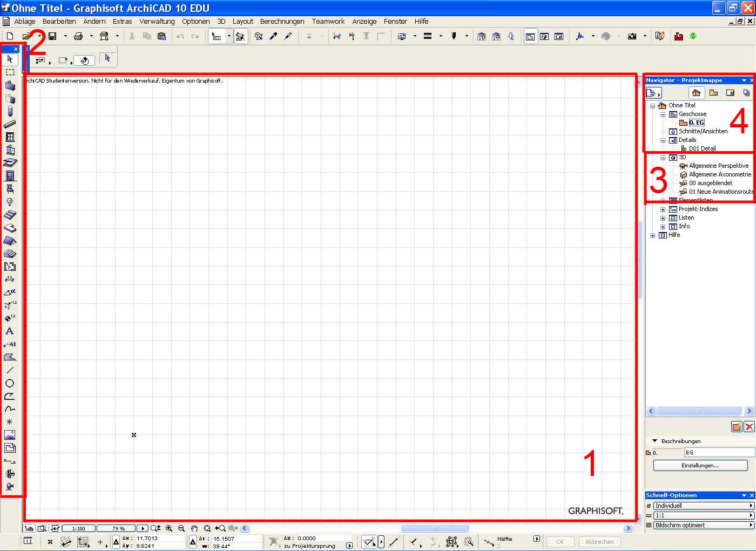Choose the Column tool
Viewport: 756px width, 551px height.
coord(10,111)
